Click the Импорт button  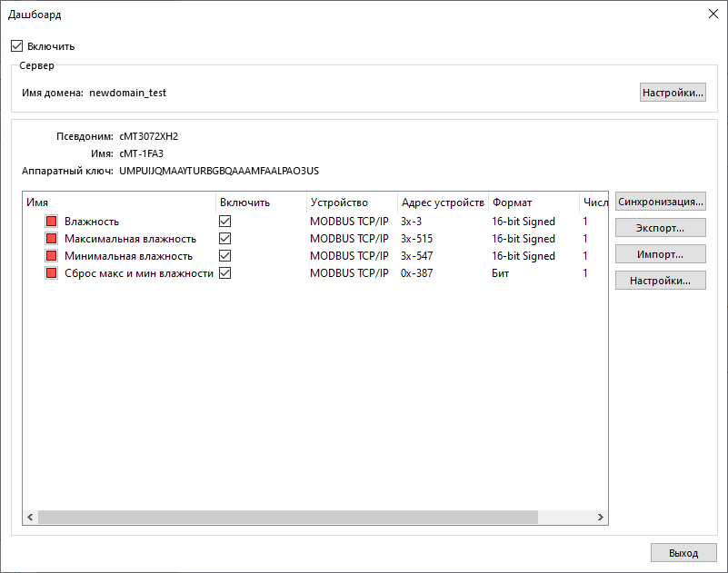point(660,254)
